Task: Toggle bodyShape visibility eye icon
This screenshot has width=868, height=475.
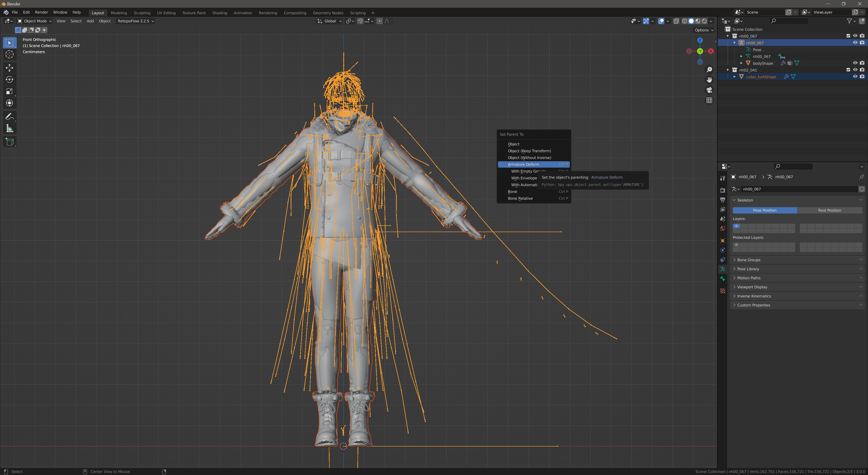Action: pos(855,63)
